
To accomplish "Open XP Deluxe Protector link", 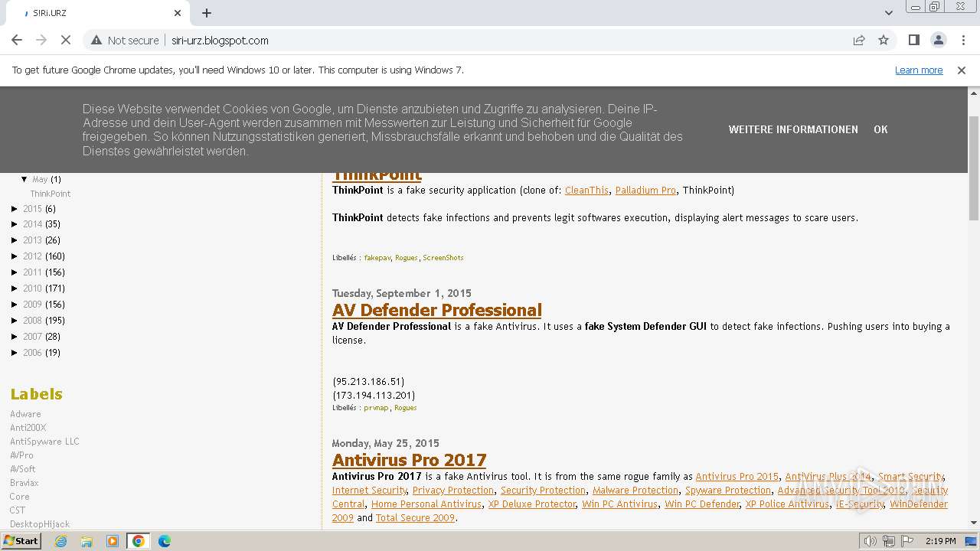I will 532,504.
